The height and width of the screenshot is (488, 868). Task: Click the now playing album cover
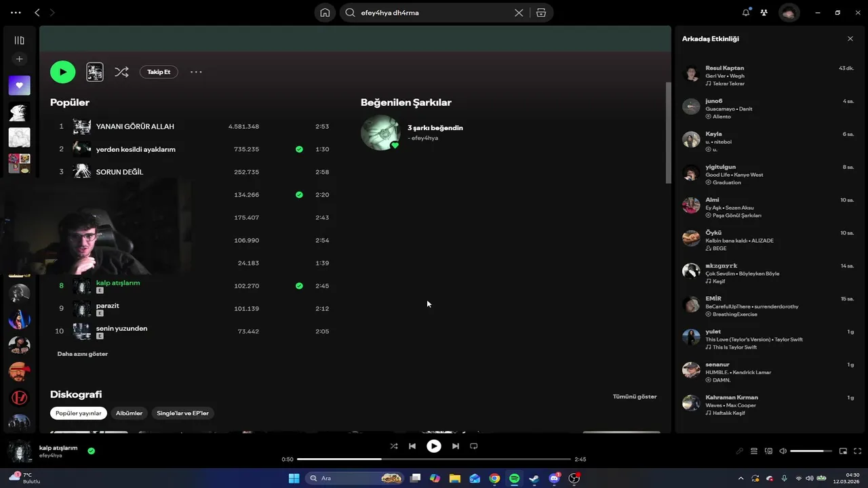[x=20, y=451]
